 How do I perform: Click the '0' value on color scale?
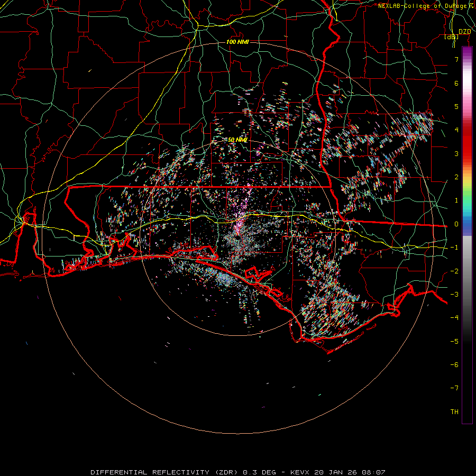coord(456,224)
